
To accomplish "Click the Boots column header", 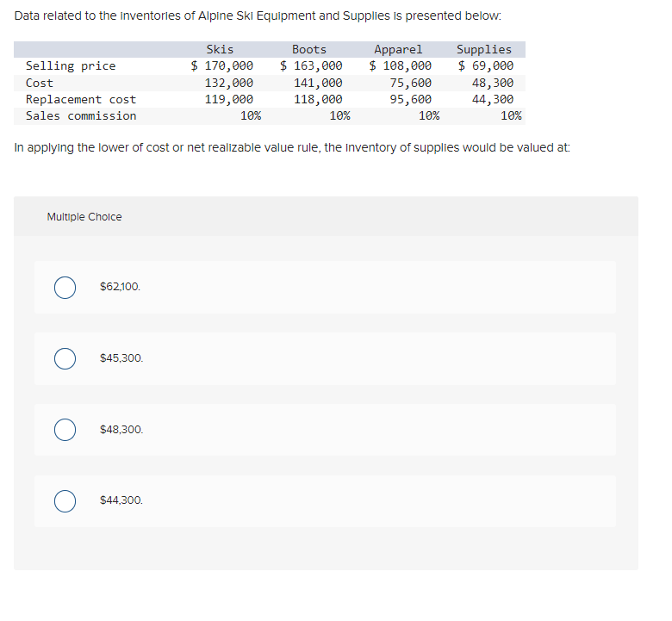I will pyautogui.click(x=309, y=50).
